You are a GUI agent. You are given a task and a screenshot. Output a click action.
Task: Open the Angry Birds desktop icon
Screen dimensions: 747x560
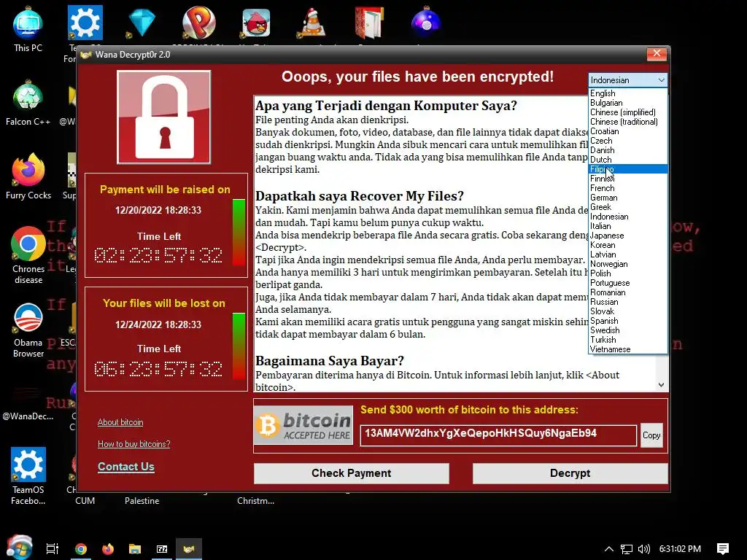[256, 23]
